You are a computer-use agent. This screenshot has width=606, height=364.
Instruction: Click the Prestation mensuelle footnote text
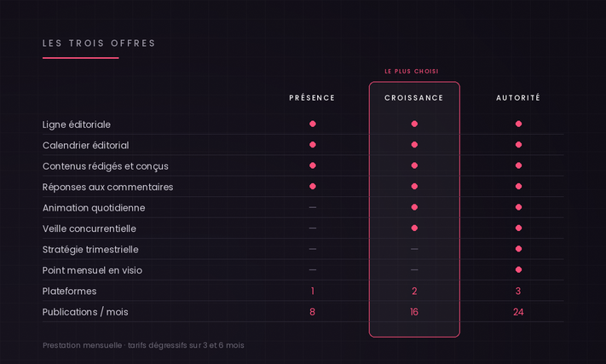(143, 345)
